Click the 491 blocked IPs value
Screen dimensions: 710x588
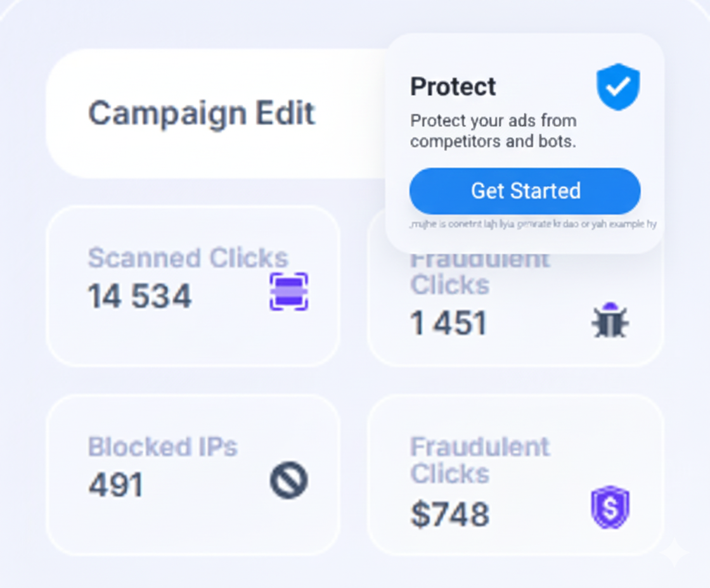116,486
